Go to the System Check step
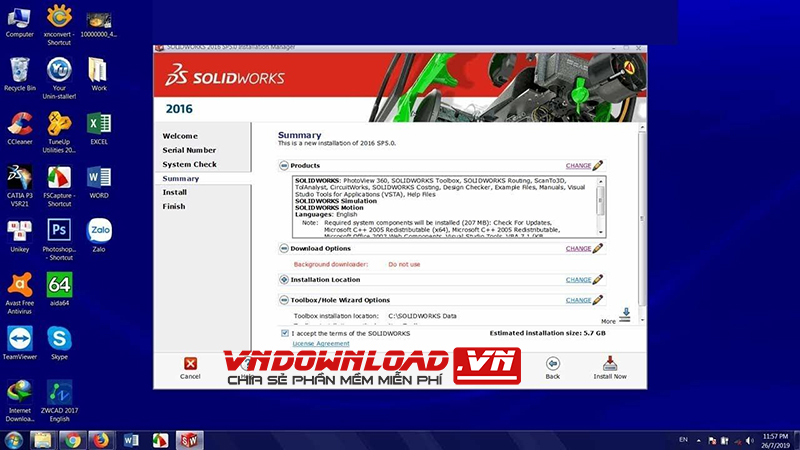800x450 pixels. (189, 164)
